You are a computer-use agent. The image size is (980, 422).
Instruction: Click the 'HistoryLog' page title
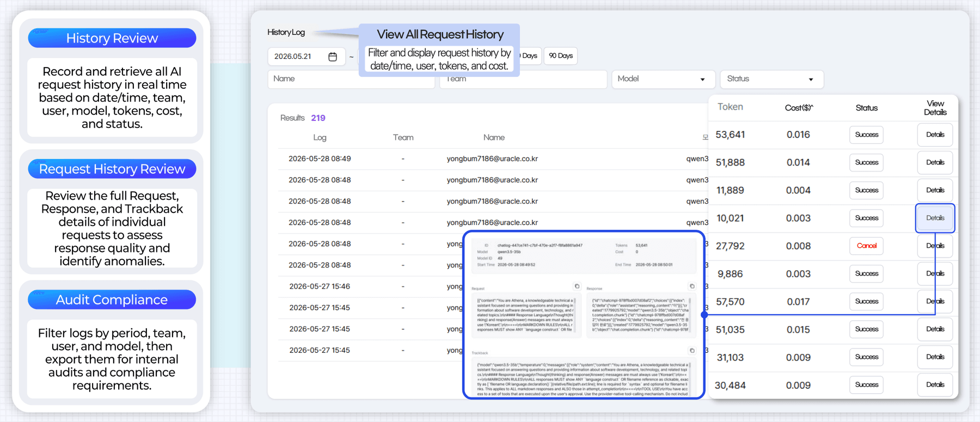[x=286, y=32]
